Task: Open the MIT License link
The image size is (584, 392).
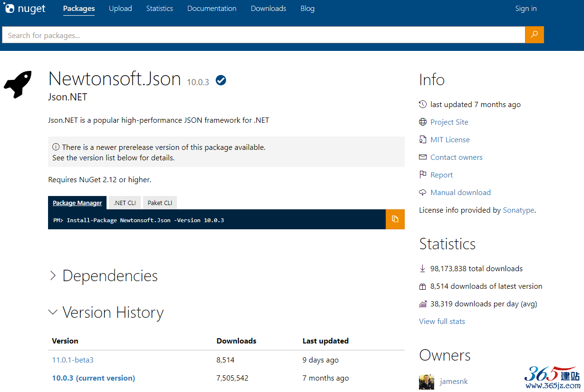Action: point(450,139)
